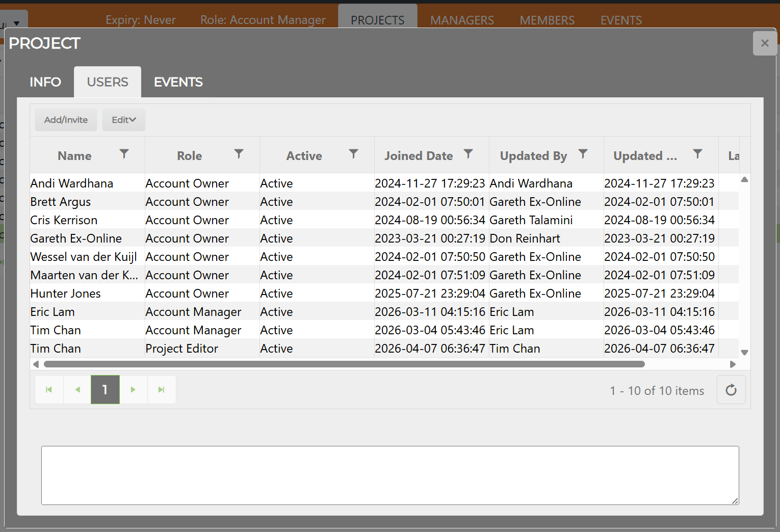The height and width of the screenshot is (532, 780).
Task: Click the horizontal scroll right arrow
Action: point(733,364)
